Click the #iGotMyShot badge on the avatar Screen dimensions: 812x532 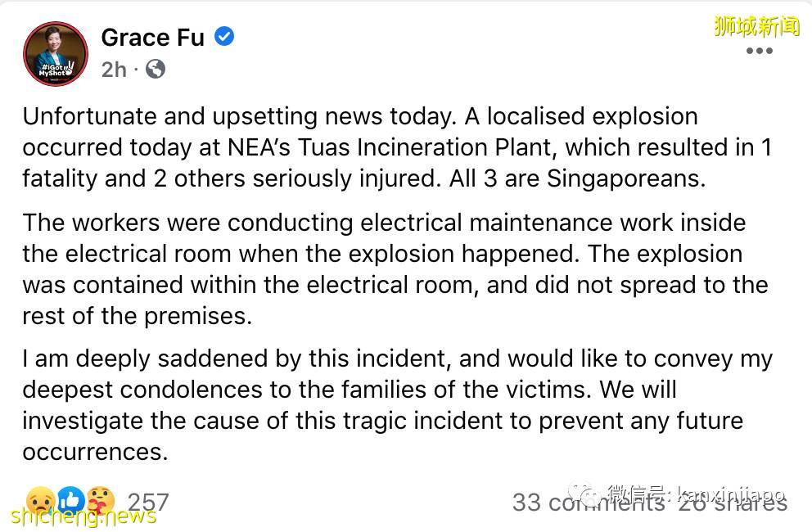(x=54, y=67)
